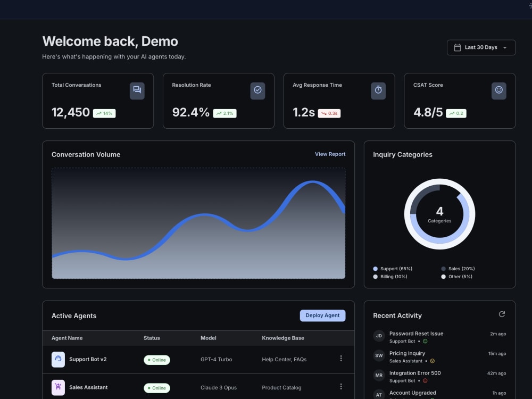
Task: Click the GPT-4 Turbo model cell
Action: 216,360
